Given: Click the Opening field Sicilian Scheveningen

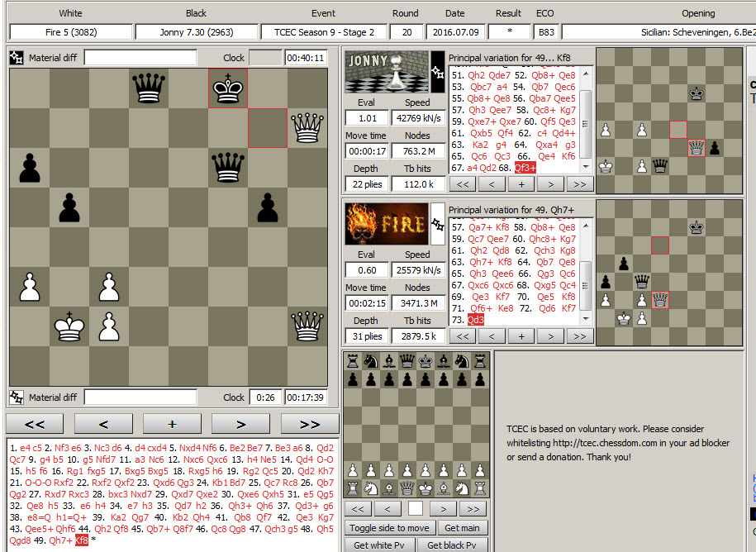Looking at the screenshot, I should click(659, 32).
